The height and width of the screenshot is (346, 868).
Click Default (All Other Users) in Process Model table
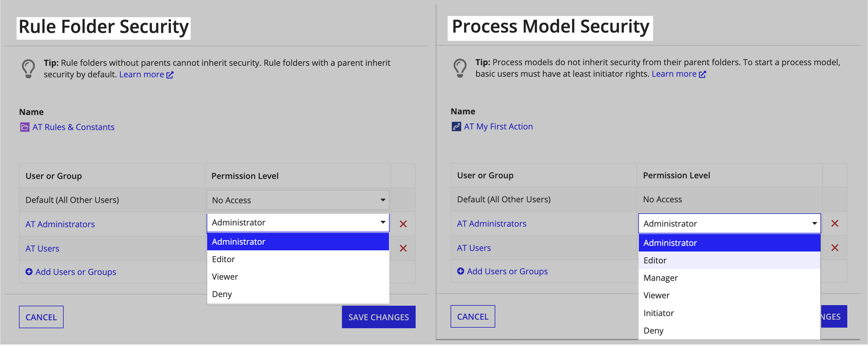504,199
